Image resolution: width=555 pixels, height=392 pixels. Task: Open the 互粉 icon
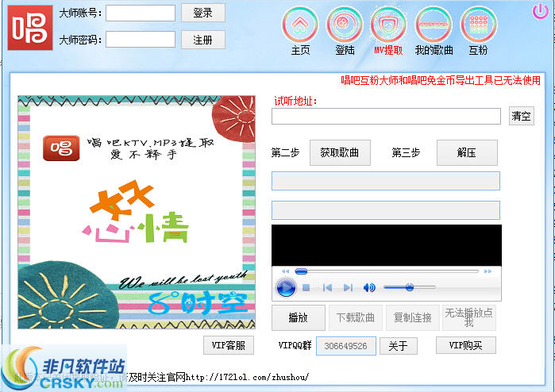click(478, 25)
